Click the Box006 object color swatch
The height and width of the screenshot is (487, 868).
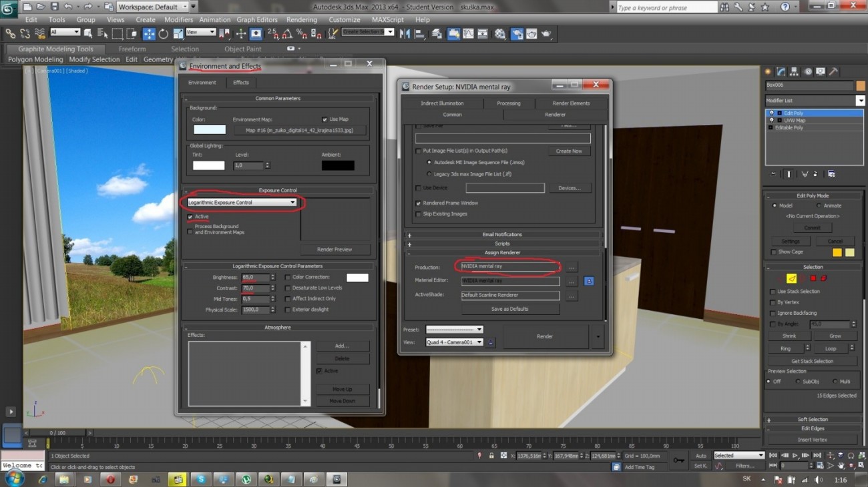(x=861, y=85)
